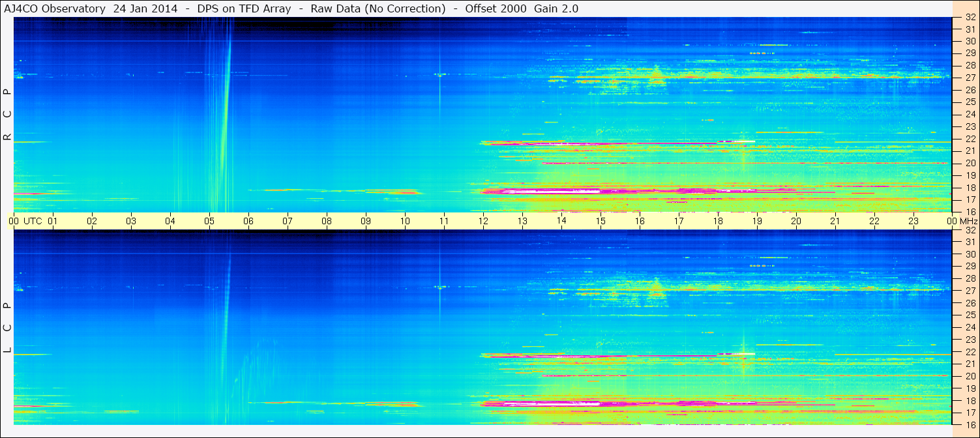Click the 29 MHz tick of the LCP panel
This screenshot has width=980, height=438.
(x=970, y=266)
